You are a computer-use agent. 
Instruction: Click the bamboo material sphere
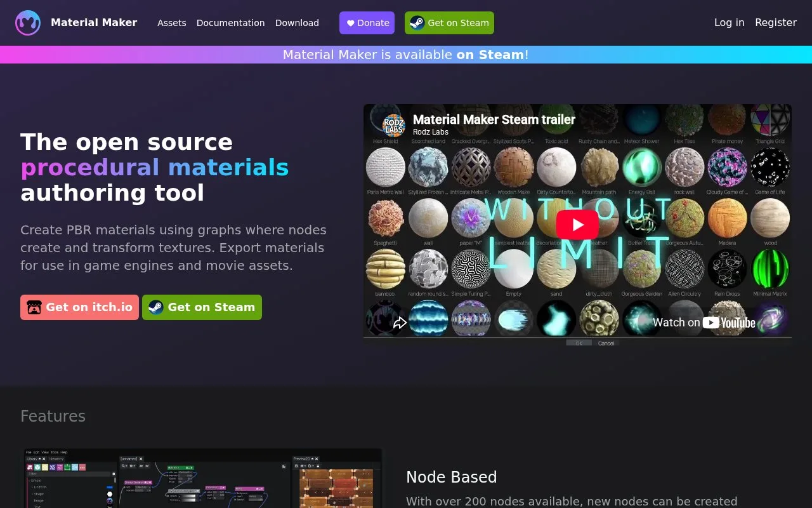[x=386, y=269]
